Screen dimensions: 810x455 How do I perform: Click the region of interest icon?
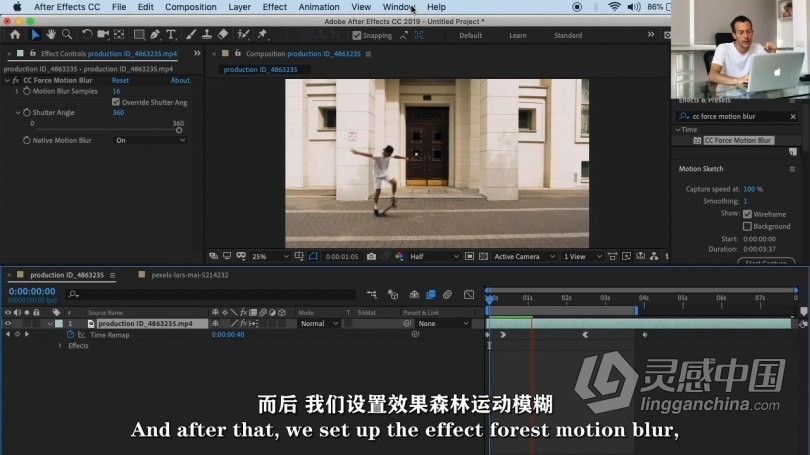[469, 256]
